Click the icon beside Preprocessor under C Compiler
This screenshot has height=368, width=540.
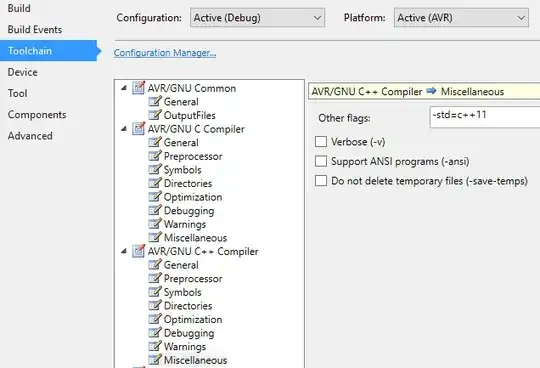(x=155, y=156)
